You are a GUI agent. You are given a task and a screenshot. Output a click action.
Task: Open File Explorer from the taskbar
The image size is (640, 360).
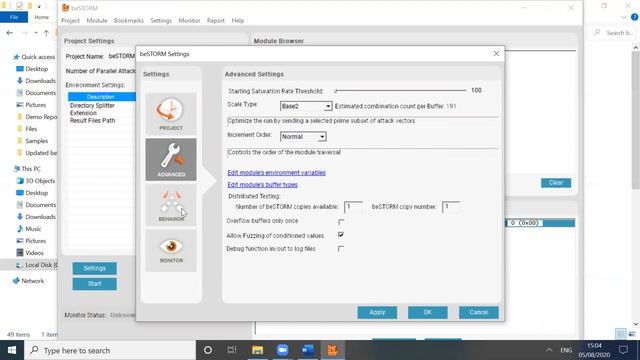pyautogui.click(x=257, y=350)
